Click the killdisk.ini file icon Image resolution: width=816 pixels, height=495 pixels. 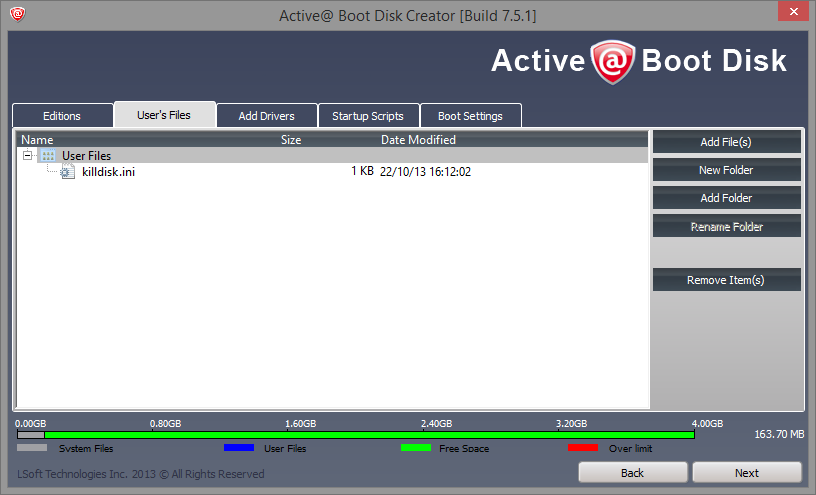[x=67, y=172]
